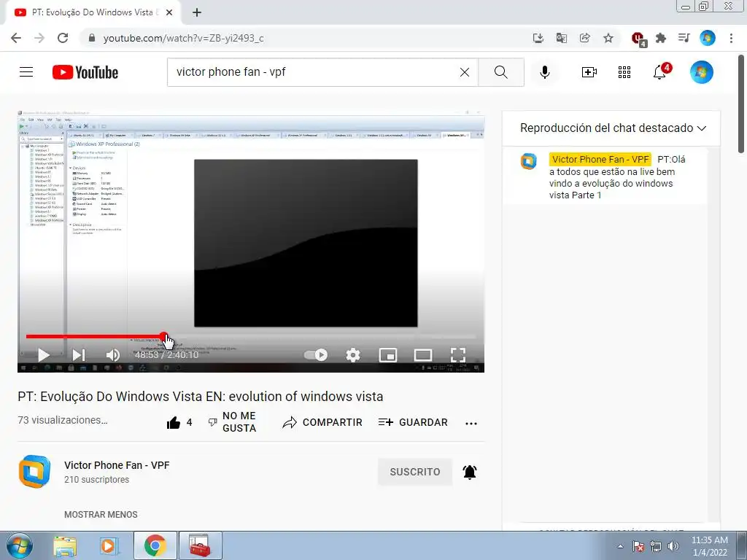
Task: Go back in the browser
Action: click(x=16, y=38)
